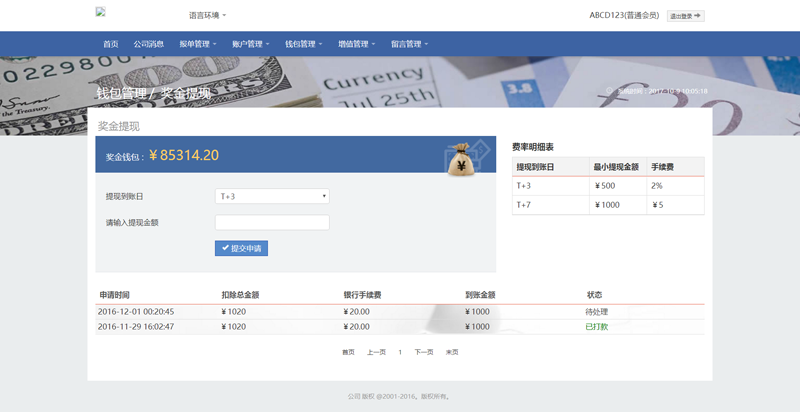Screen dimensions: 800x412
Task: Focus the 请输入提现金额 amount field
Action: 272,222
